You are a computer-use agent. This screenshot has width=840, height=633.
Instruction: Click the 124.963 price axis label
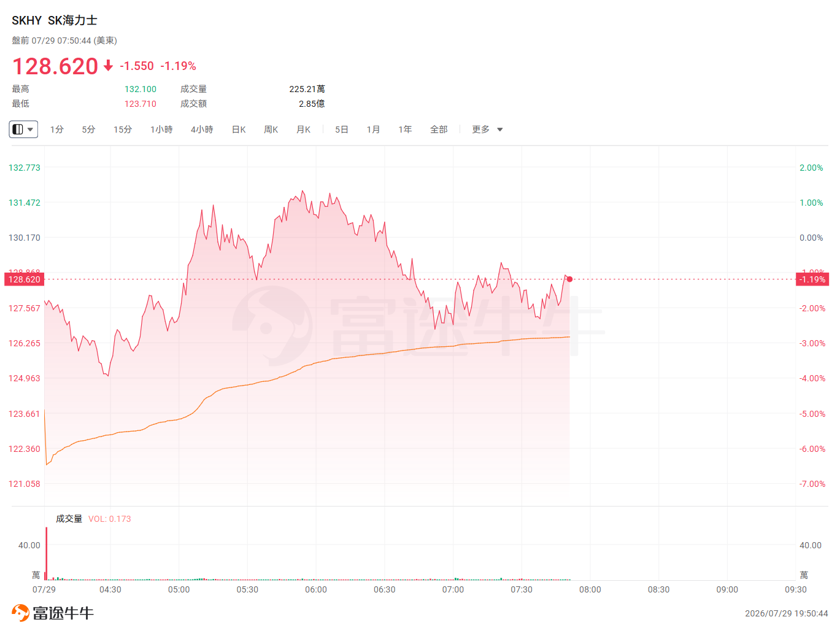pos(25,378)
